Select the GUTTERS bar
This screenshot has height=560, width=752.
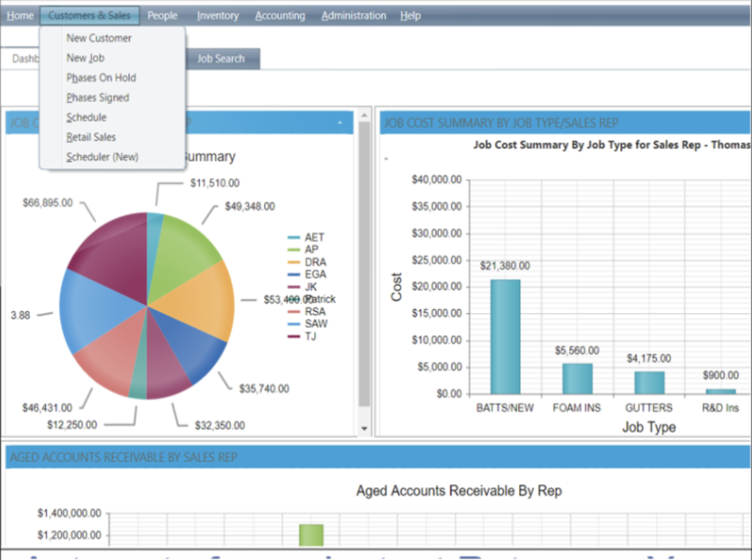click(x=649, y=383)
